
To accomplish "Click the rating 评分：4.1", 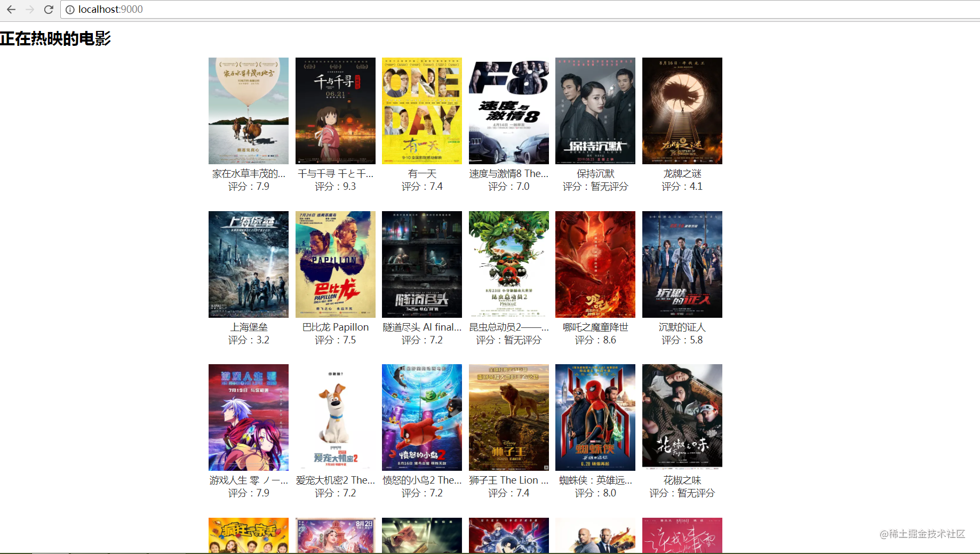I will 682,187.
